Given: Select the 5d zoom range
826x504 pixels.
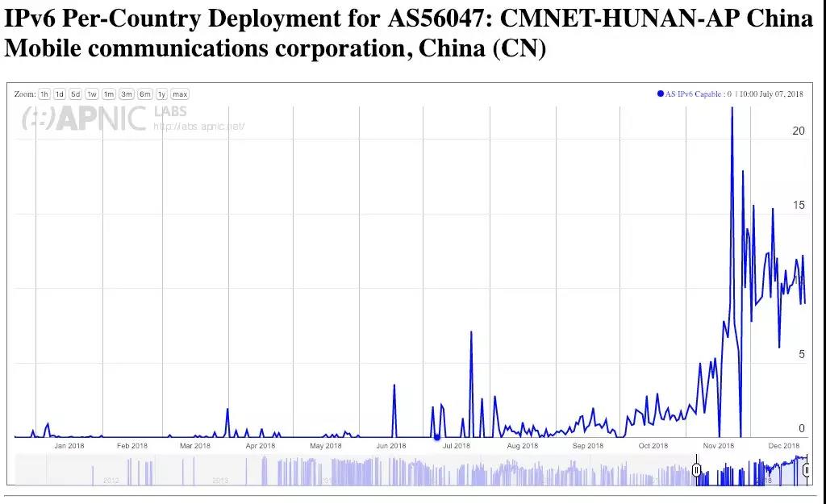Looking at the screenshot, I should [x=75, y=94].
